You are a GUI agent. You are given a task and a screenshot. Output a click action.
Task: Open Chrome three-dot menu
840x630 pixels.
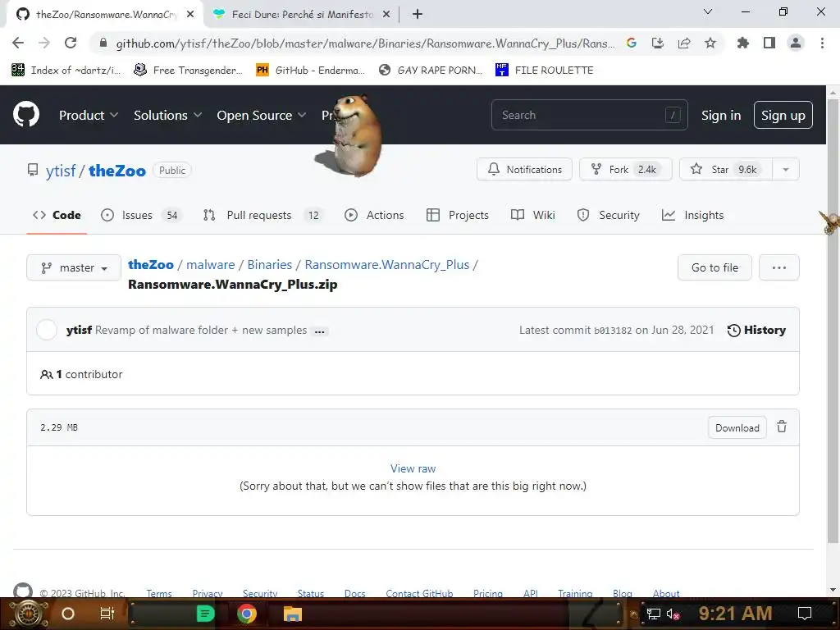822,43
